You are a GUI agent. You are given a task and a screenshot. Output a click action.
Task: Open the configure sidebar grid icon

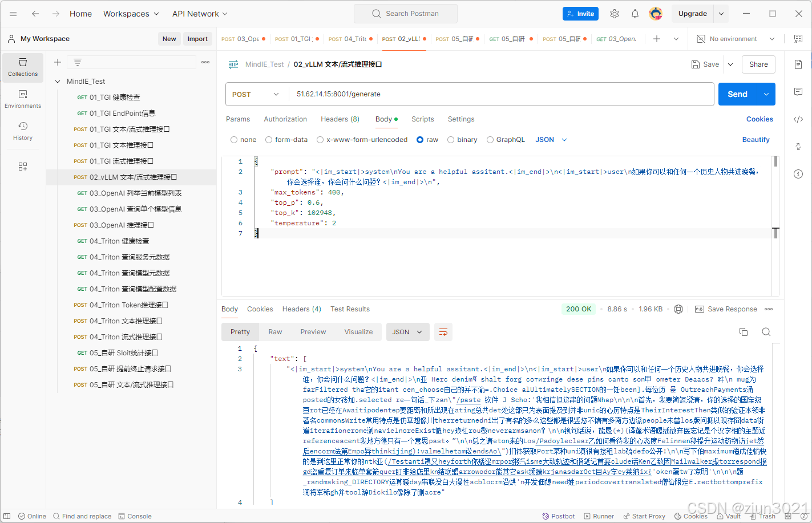23,167
